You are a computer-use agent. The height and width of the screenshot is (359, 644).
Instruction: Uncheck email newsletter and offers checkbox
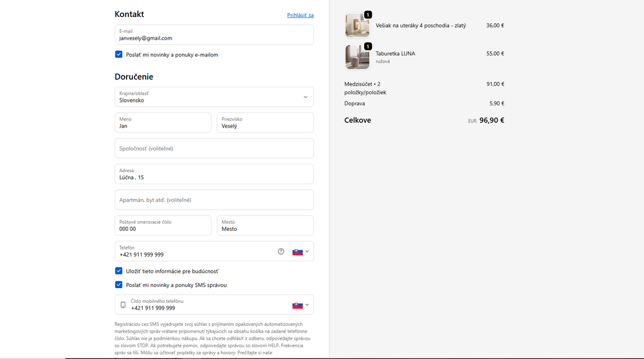click(x=119, y=54)
